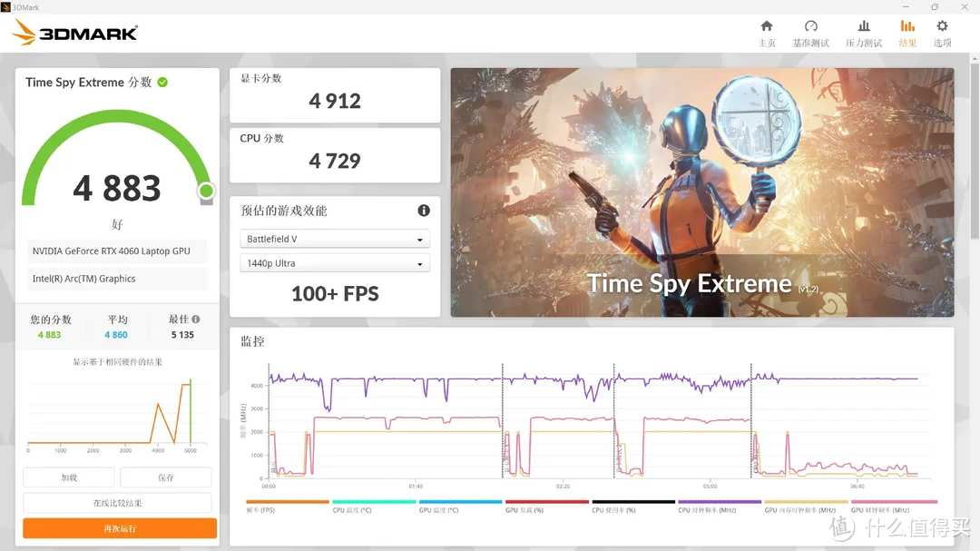Click the info icon beside best score (最佳)
The image size is (980, 551).
[196, 319]
